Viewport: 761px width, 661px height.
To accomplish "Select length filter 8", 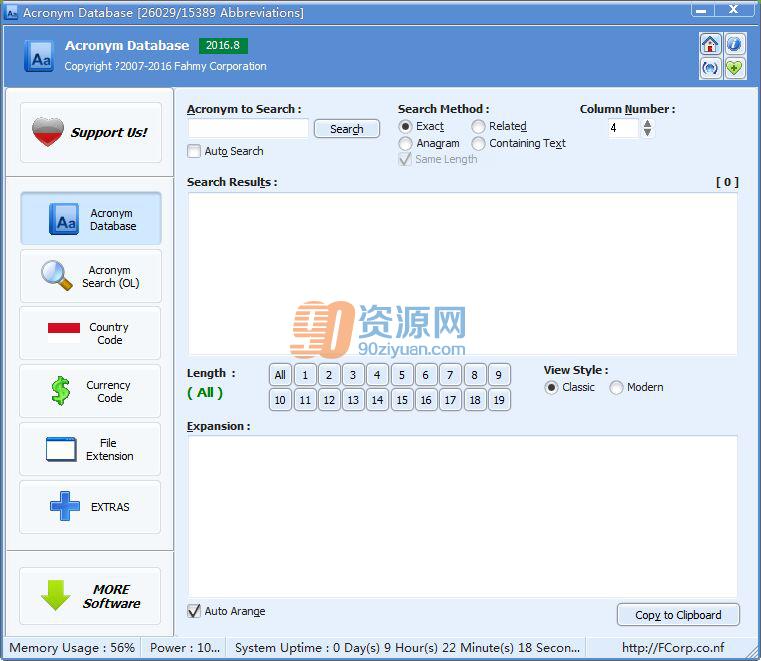I will tap(475, 375).
